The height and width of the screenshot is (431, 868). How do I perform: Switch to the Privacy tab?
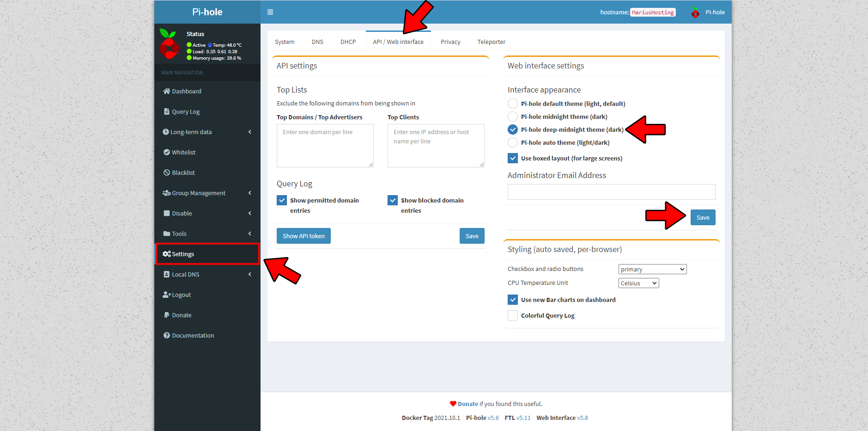pyautogui.click(x=450, y=42)
